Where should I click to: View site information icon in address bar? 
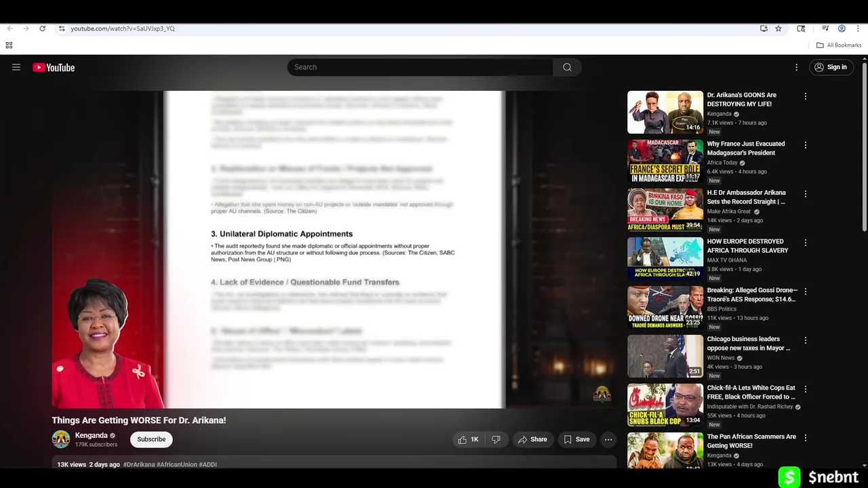pyautogui.click(x=62, y=28)
